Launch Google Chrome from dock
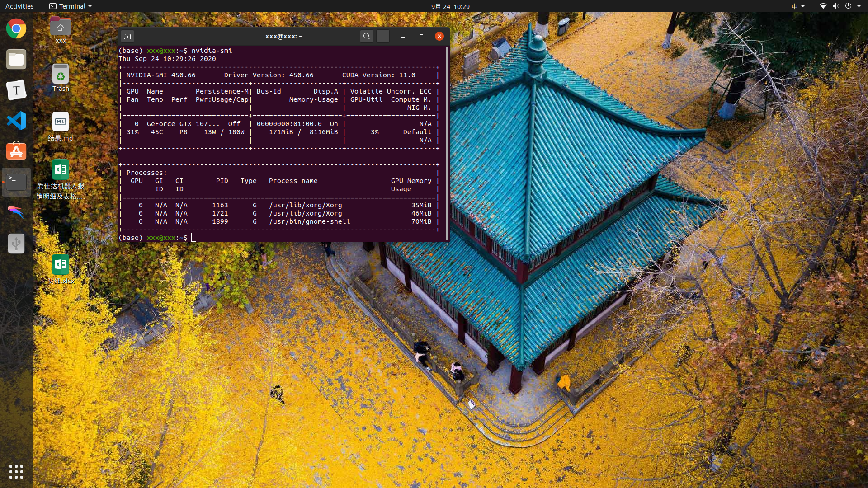Viewport: 868px width, 488px height. [x=16, y=29]
